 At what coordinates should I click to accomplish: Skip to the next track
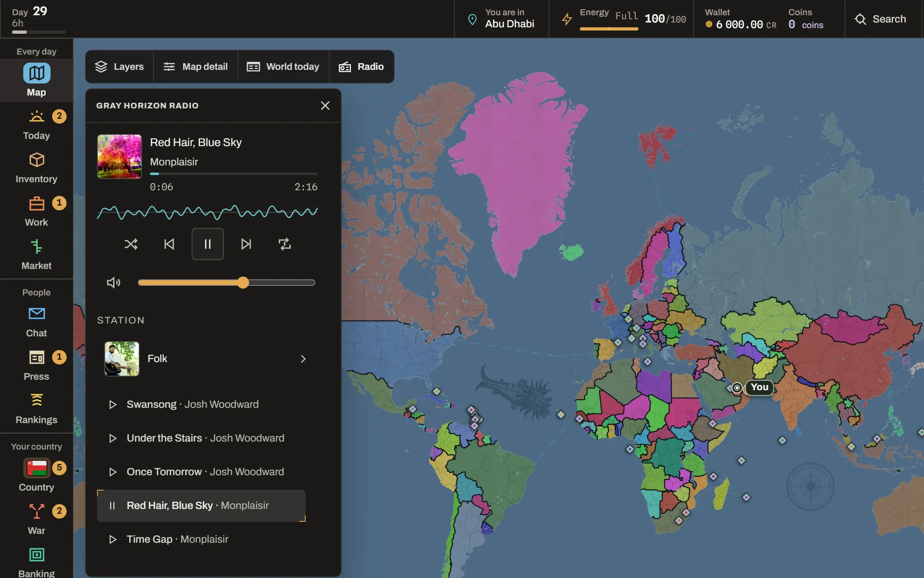[x=246, y=244]
